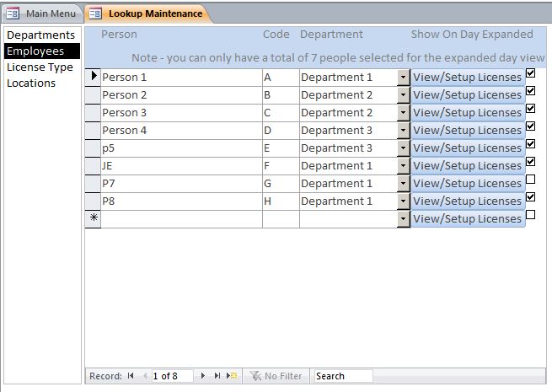Click the empty Code field on new row
552x392 pixels.
[x=281, y=218]
